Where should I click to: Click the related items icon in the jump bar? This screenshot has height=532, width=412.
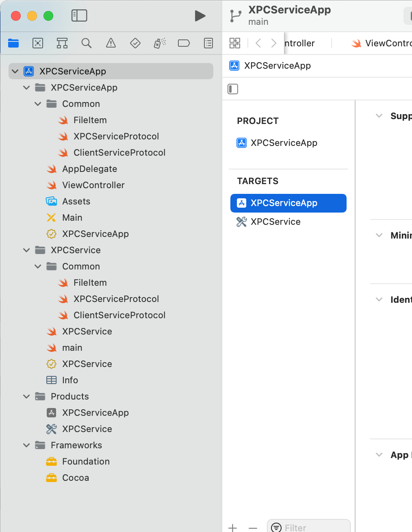235,43
